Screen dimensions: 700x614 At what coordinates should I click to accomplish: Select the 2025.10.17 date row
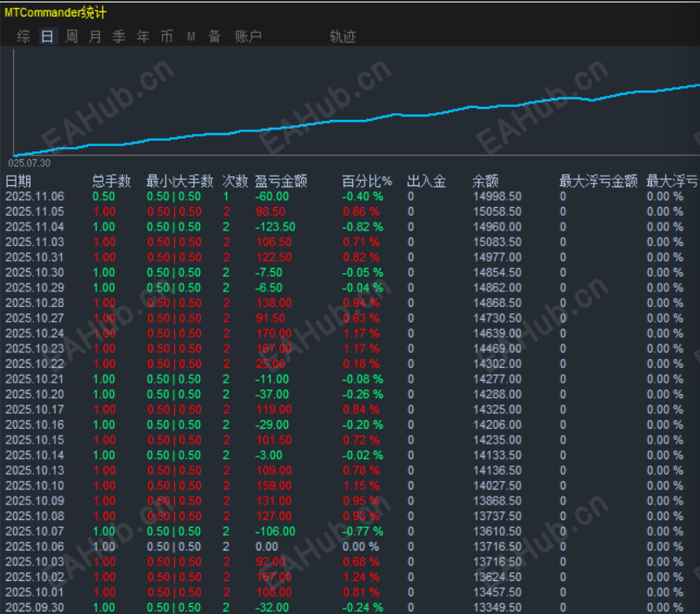coord(35,410)
